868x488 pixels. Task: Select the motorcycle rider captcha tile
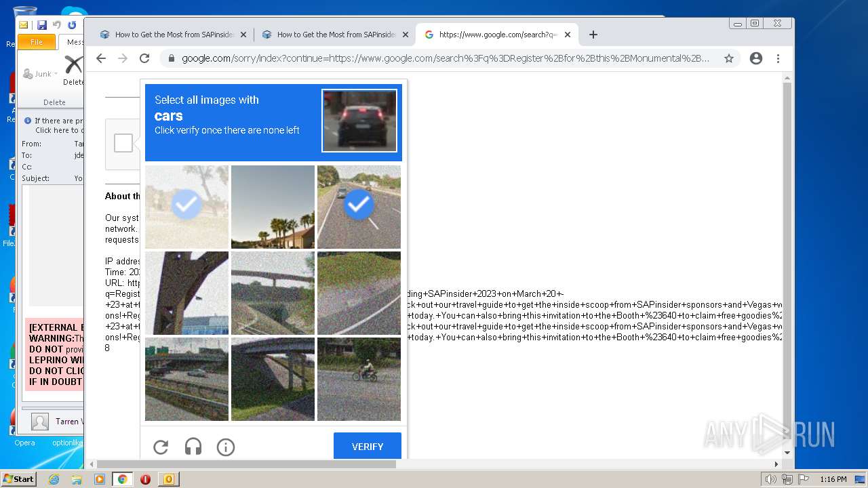pos(359,379)
